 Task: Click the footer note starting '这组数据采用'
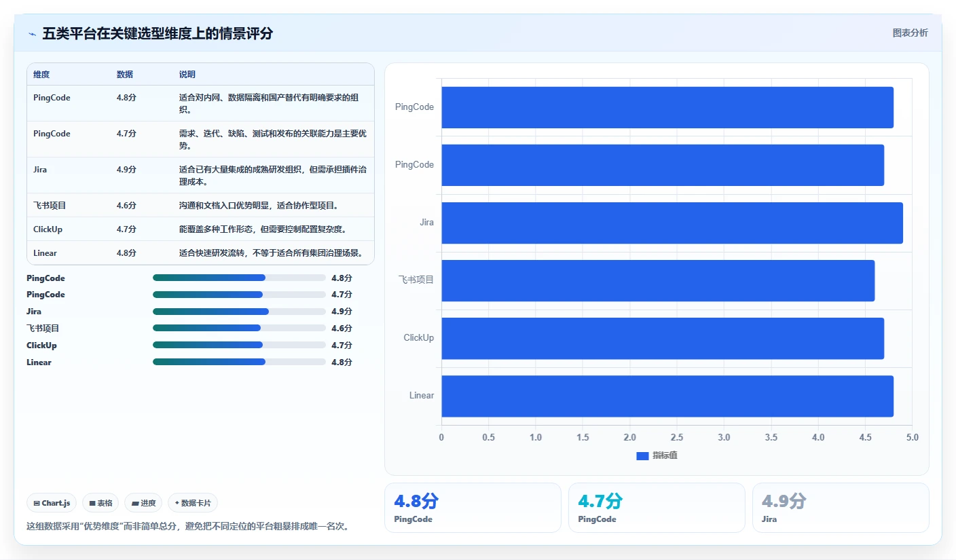coord(188,526)
